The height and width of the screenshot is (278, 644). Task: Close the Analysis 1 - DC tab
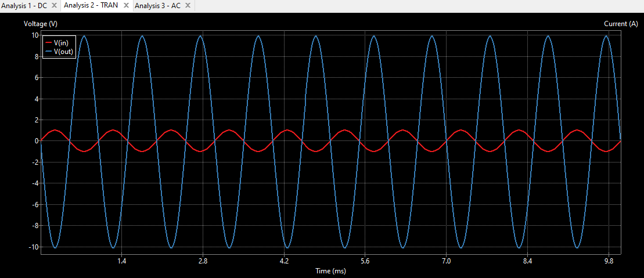pyautogui.click(x=54, y=5)
